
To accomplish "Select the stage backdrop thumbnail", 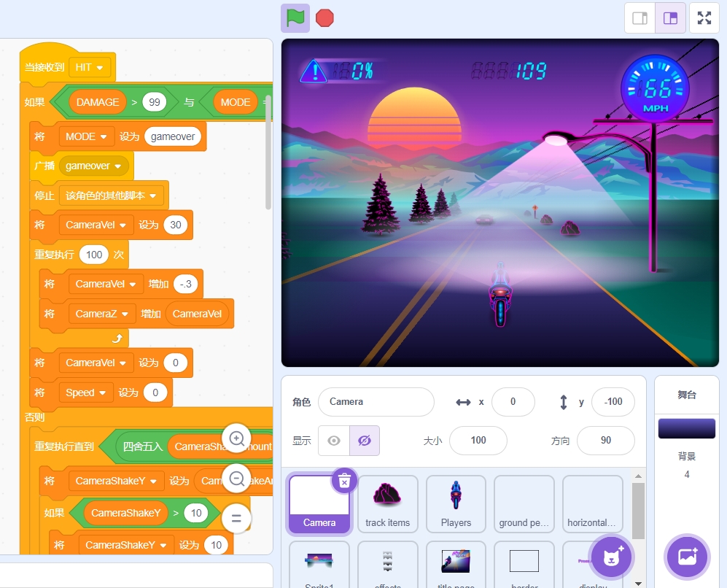I will tap(686, 429).
